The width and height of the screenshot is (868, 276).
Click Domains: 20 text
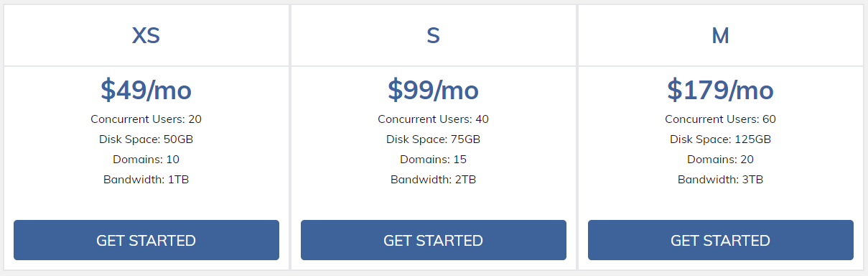tap(720, 160)
